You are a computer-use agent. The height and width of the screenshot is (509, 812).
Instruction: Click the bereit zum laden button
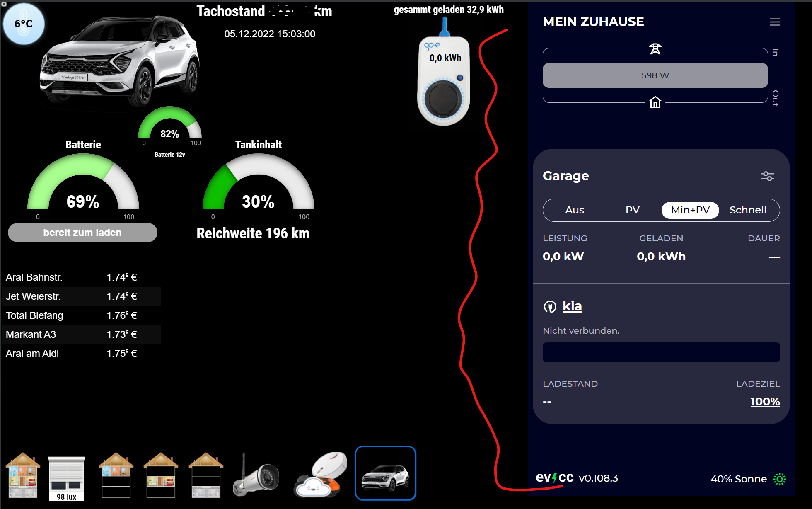coord(82,233)
